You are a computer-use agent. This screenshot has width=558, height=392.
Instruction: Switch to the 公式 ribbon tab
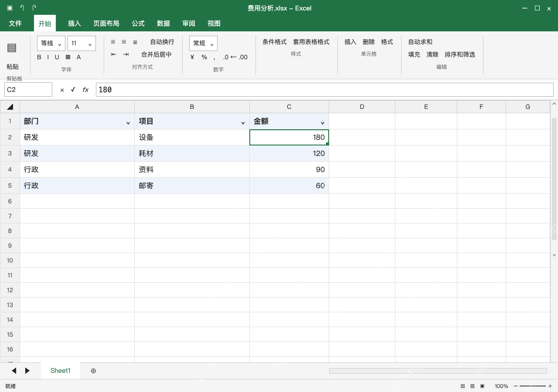click(138, 23)
